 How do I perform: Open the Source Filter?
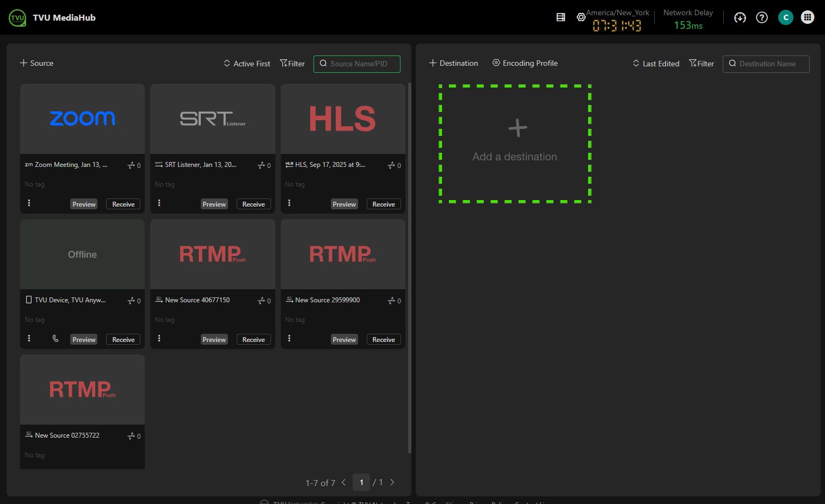292,64
